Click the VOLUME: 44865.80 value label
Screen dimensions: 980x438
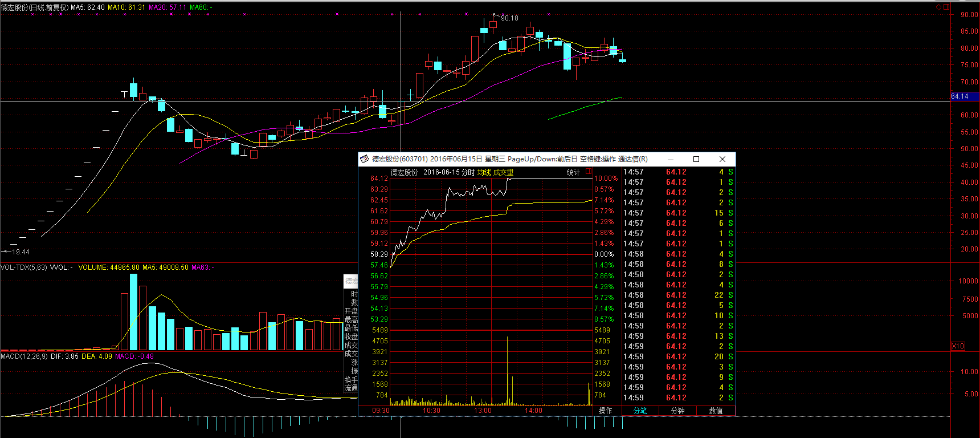109,267
